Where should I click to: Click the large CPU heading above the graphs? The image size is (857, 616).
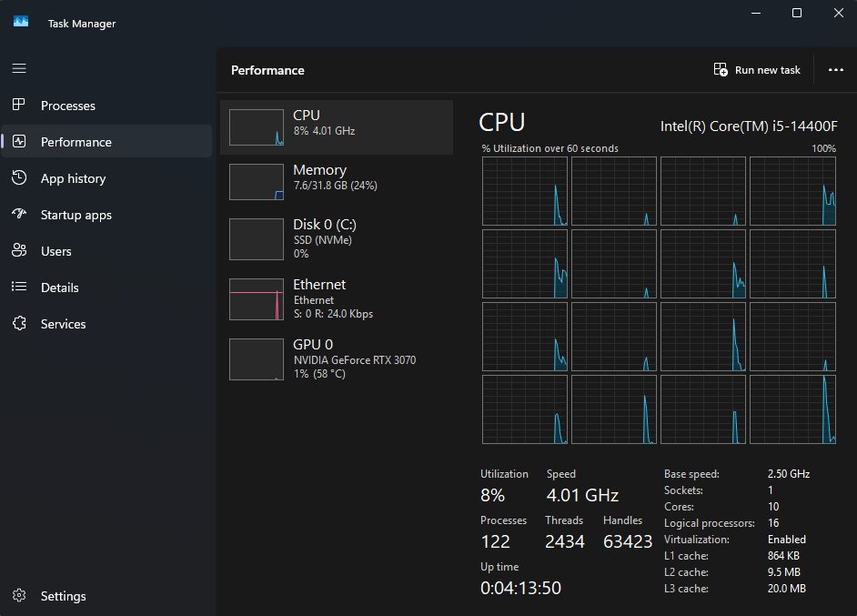502,123
